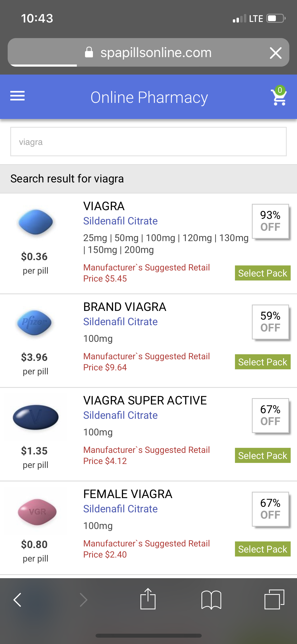The height and width of the screenshot is (644, 297).
Task: Click the viagra search input field
Action: (x=148, y=142)
